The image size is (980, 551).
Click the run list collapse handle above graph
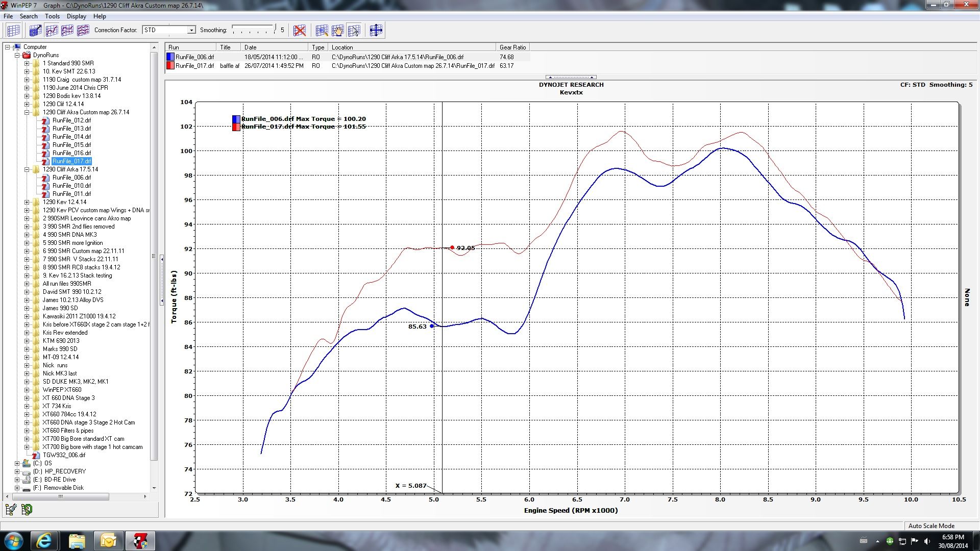[x=571, y=77]
